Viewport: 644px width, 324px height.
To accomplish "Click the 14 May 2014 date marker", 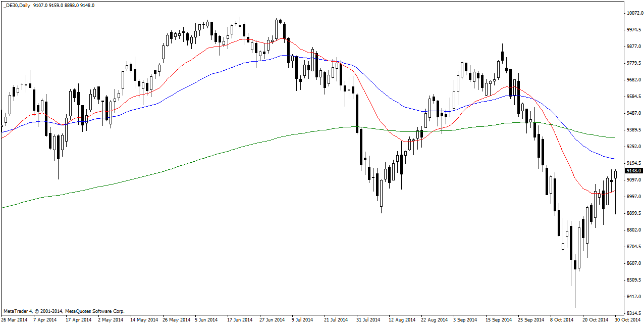I will coord(144,320).
